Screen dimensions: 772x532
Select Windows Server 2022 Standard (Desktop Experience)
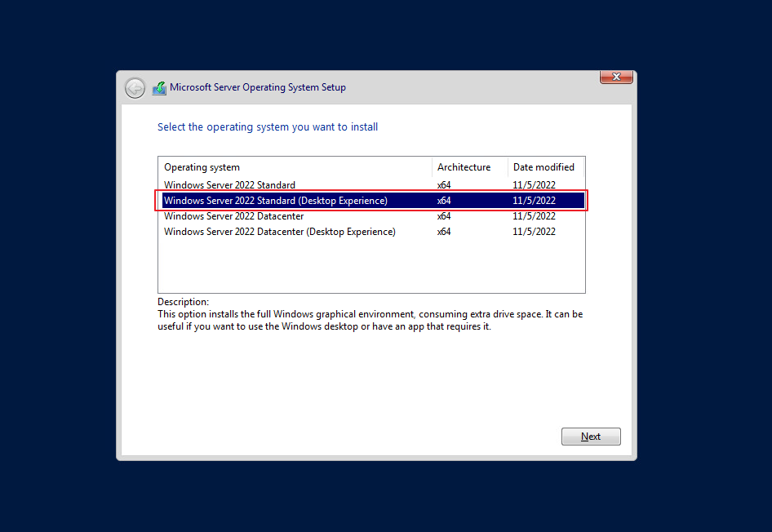[x=373, y=200]
